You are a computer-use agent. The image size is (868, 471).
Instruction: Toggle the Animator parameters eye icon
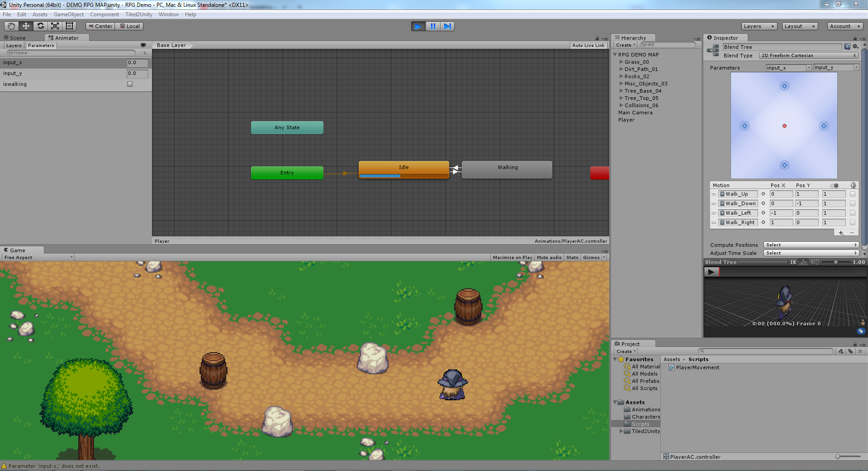pos(143,45)
